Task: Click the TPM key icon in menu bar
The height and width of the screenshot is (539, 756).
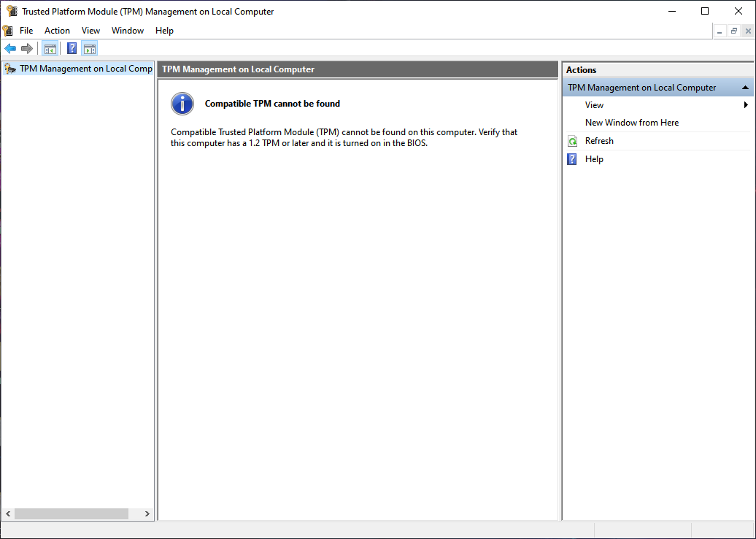Action: 8,31
